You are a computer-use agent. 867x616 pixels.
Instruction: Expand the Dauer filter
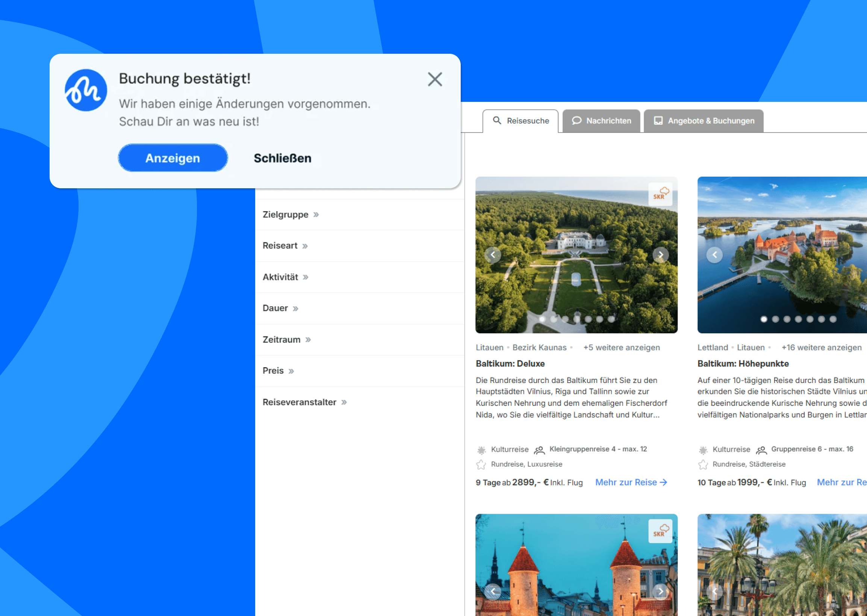click(360, 309)
